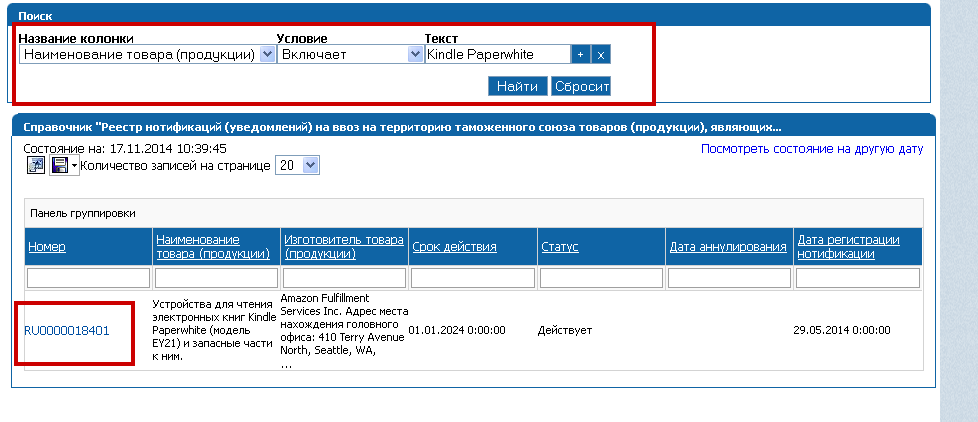
Task: Click the Панель группировки grouping panel
Action: 474,213
